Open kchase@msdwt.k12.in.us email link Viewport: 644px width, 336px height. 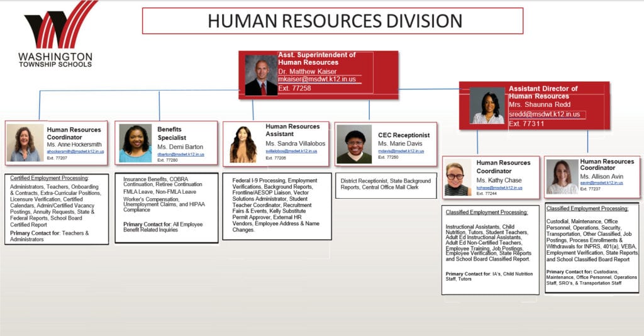tap(499, 188)
